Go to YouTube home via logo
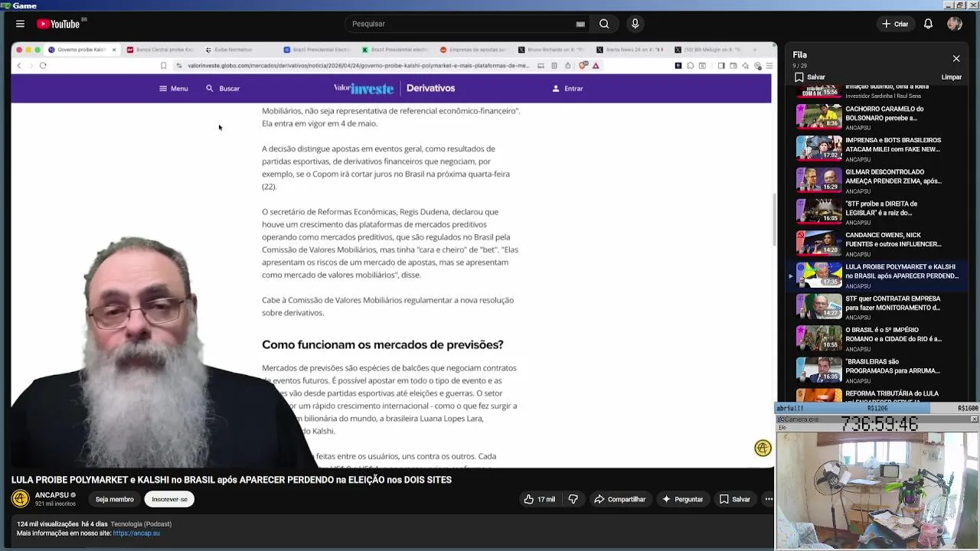This screenshot has height=551, width=980. click(58, 24)
